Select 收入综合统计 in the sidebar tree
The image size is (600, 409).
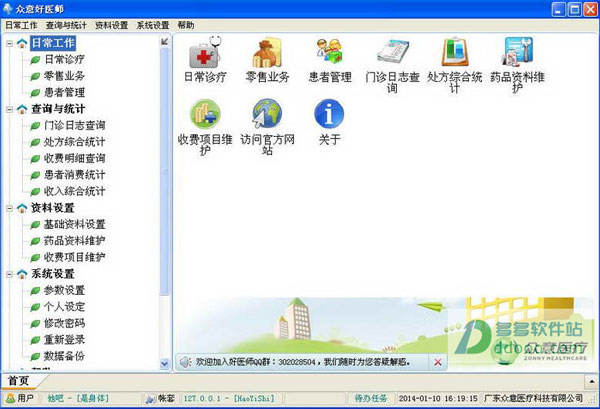75,191
